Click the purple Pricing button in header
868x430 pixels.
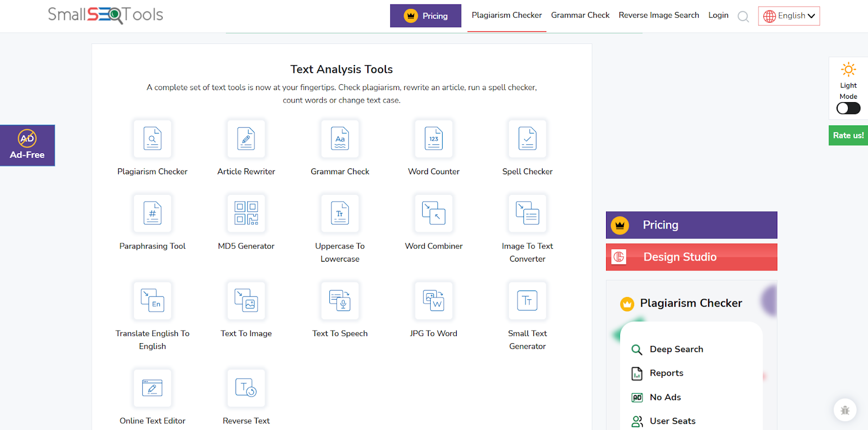[425, 16]
